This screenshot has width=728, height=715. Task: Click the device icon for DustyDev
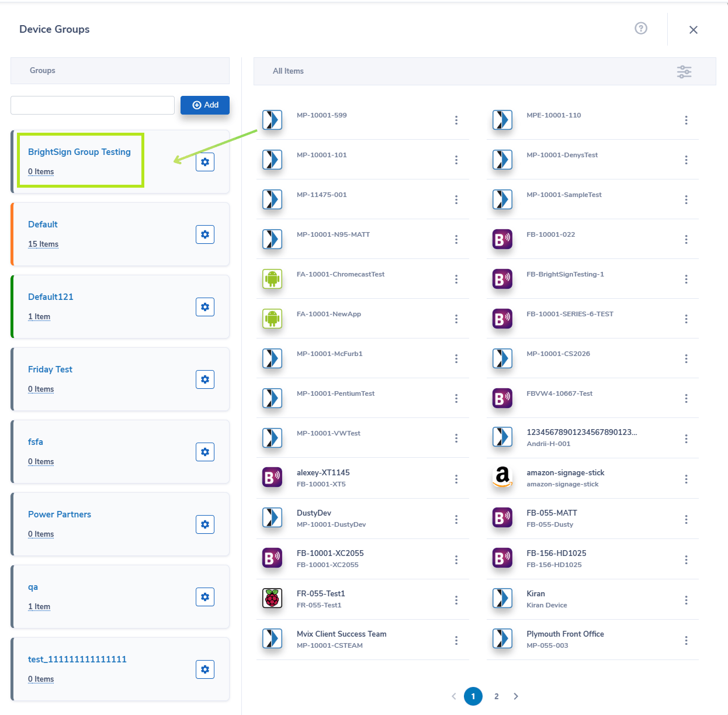tap(272, 517)
